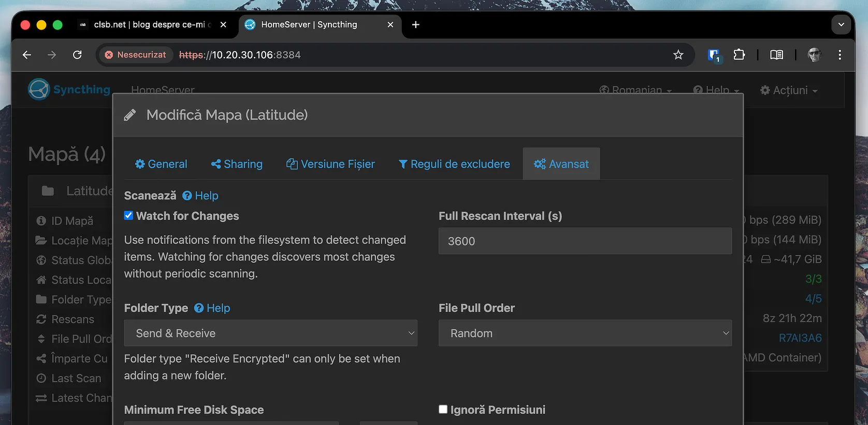Open the Reguli de excludere tab
Screen dimensions: 868x425
pyautogui.click(x=454, y=164)
